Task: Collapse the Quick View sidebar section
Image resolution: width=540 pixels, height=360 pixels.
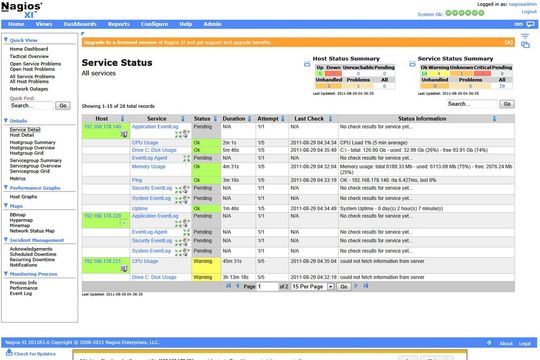Action: click(6, 40)
